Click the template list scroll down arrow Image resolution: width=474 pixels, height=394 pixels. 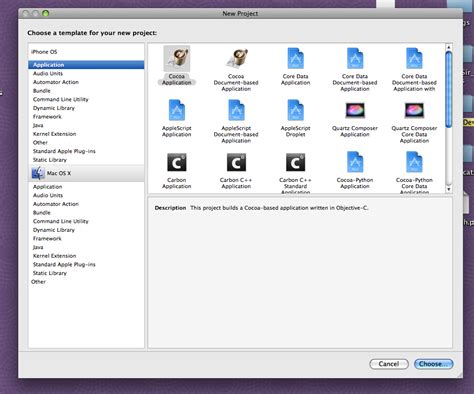tap(449, 189)
